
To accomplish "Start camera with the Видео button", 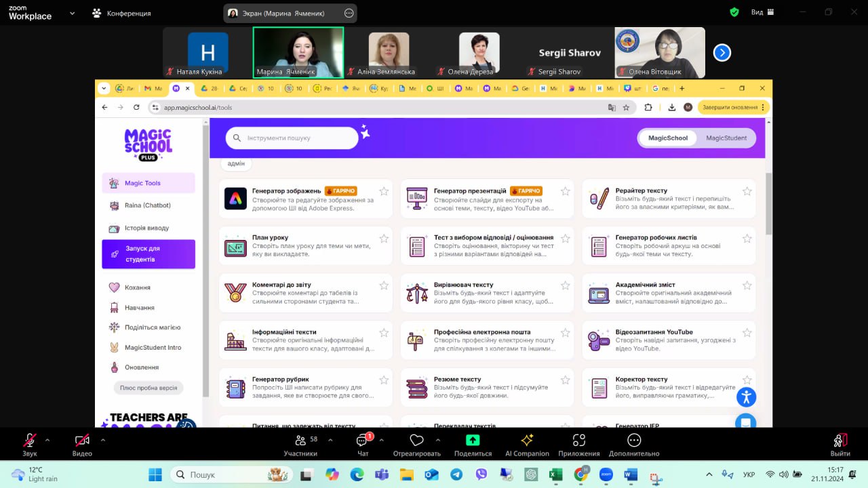I will coord(82,445).
